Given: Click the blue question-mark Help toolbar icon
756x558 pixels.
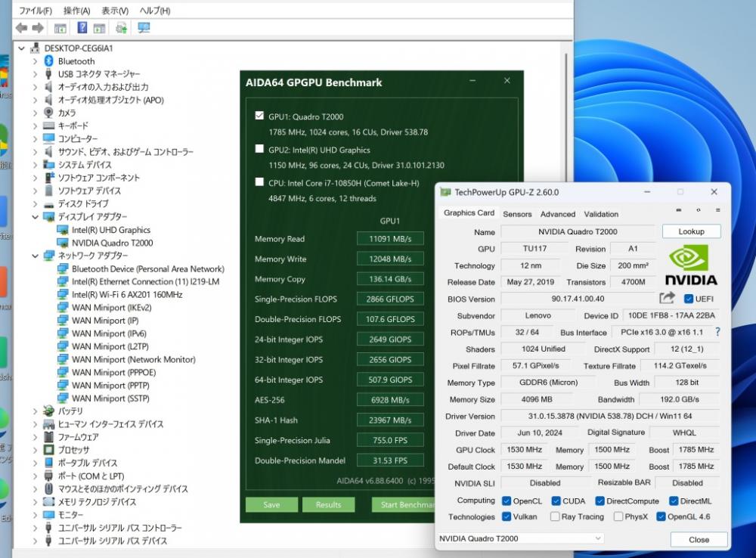Looking at the screenshot, I should click(82, 28).
